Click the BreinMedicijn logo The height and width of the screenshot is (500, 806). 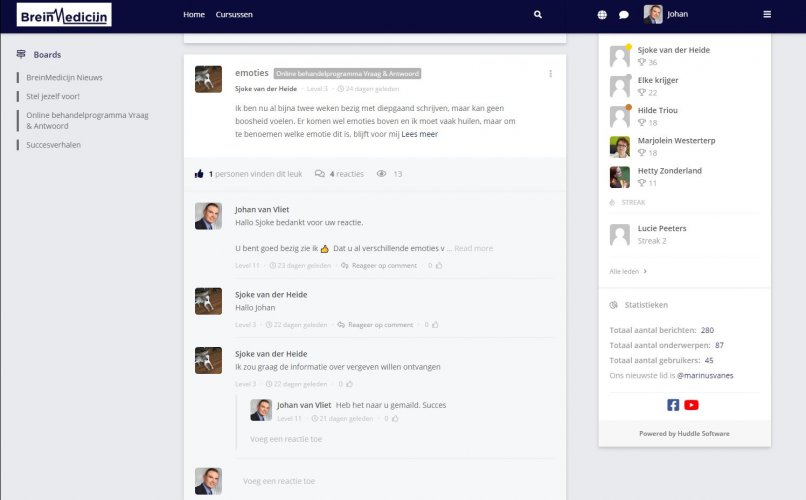coord(64,15)
